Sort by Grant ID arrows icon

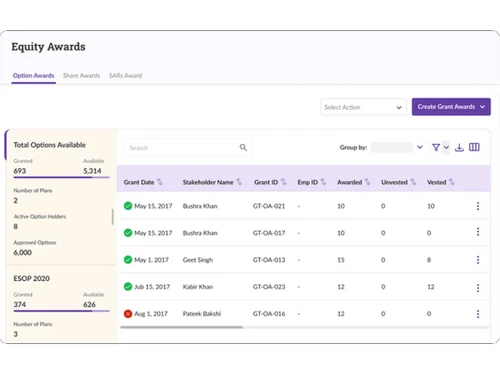point(283,182)
